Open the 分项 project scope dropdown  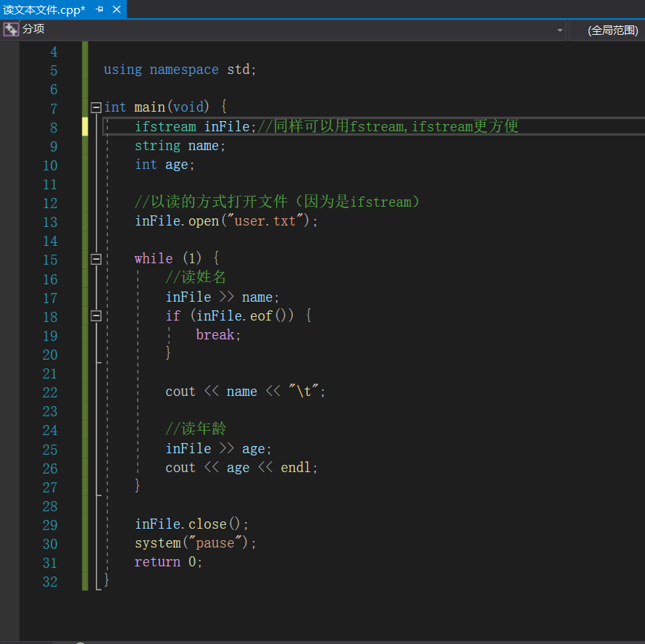pos(559,30)
